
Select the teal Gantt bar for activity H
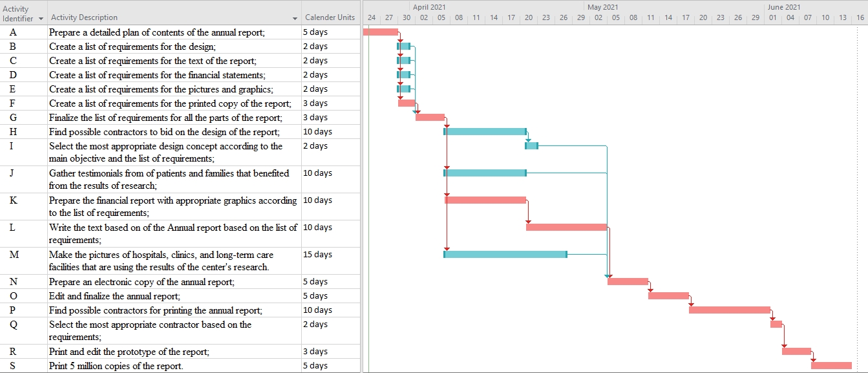485,132
